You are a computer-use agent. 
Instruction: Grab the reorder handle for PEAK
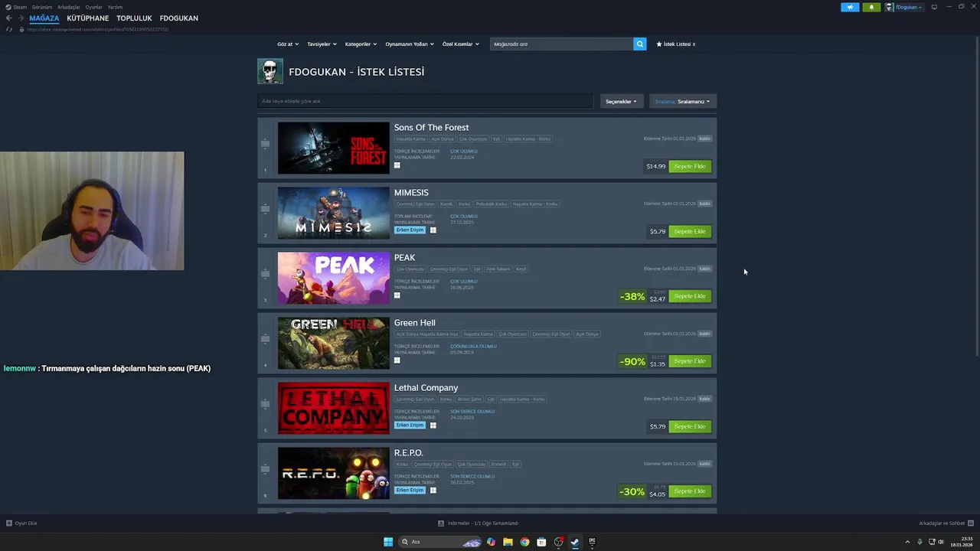click(x=266, y=273)
